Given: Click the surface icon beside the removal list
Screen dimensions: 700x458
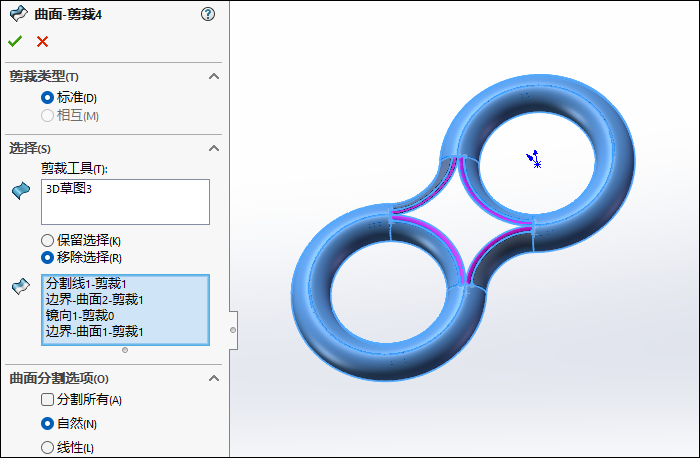Looking at the screenshot, I should [x=21, y=286].
